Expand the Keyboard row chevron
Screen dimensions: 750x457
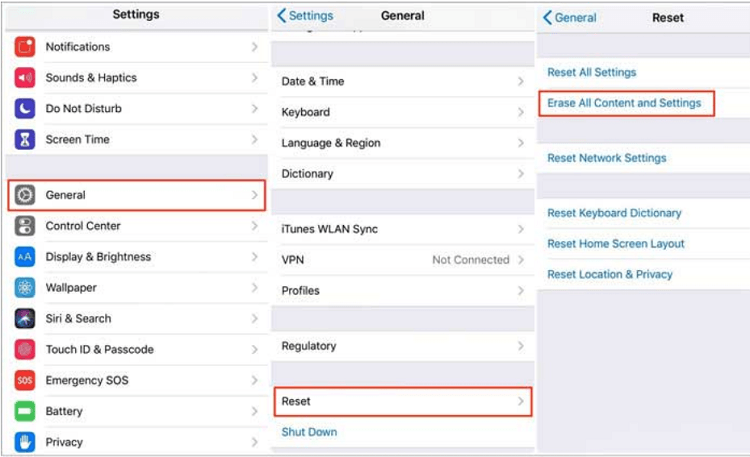click(521, 112)
